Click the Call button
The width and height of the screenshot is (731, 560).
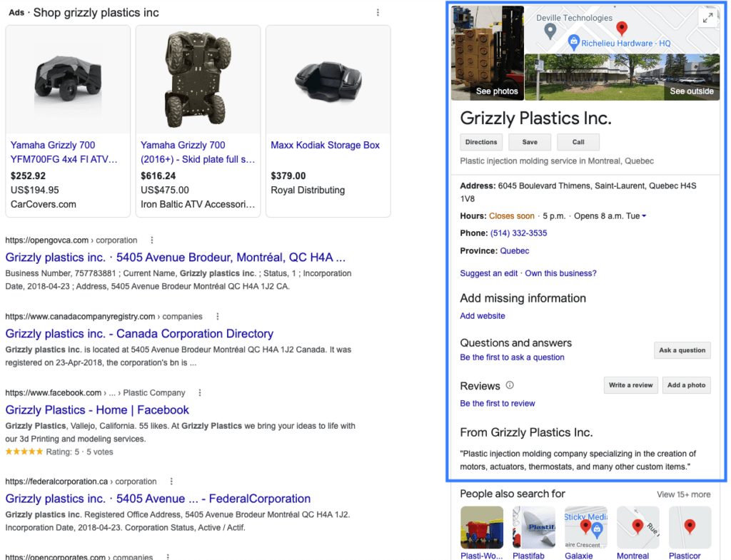[578, 141]
